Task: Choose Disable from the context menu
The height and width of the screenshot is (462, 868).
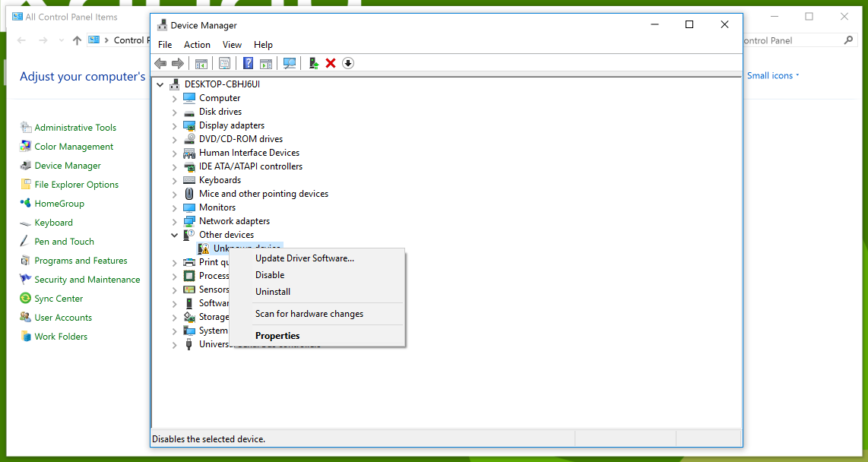Action: 317,275
